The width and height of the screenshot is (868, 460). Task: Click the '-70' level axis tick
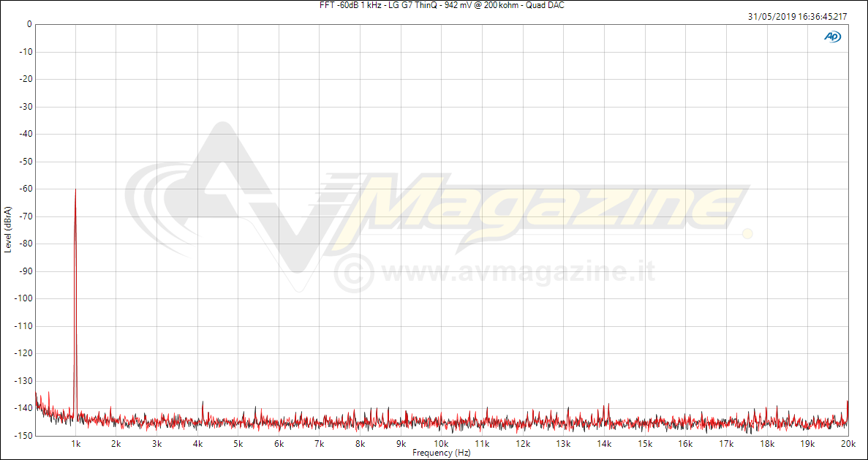(x=25, y=216)
